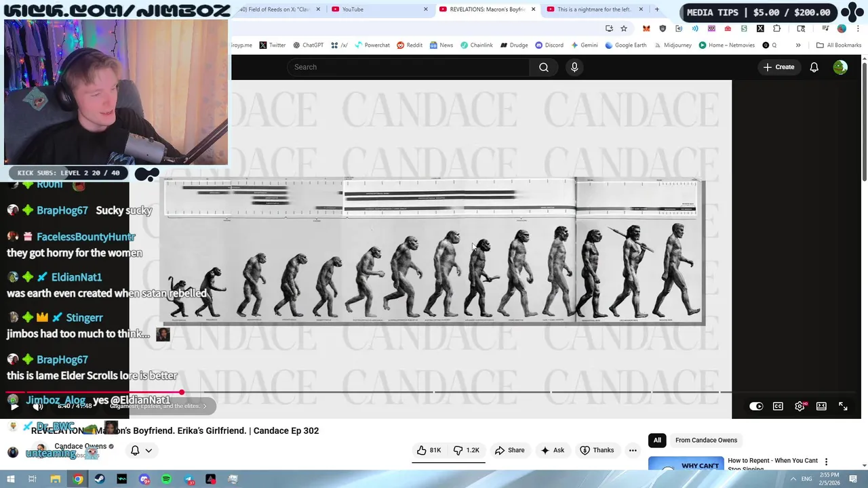Open the Discord bookmark
This screenshot has width=868, height=488.
click(549, 45)
